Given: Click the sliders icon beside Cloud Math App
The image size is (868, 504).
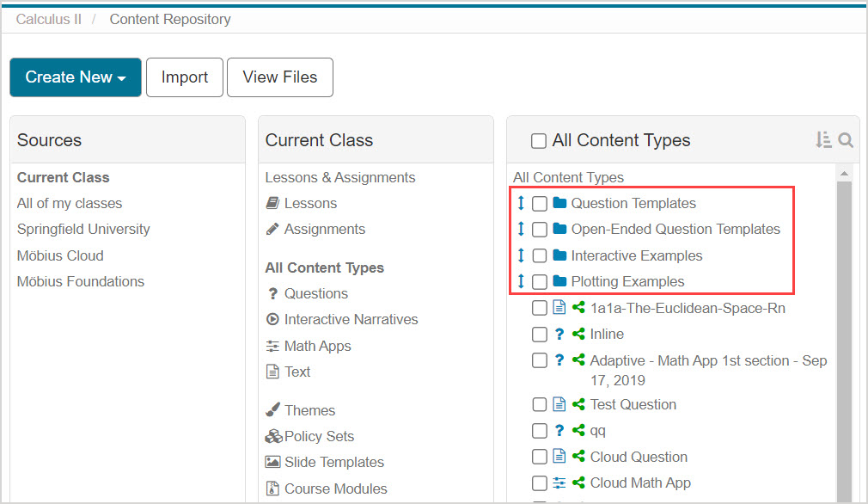Looking at the screenshot, I should tap(559, 483).
